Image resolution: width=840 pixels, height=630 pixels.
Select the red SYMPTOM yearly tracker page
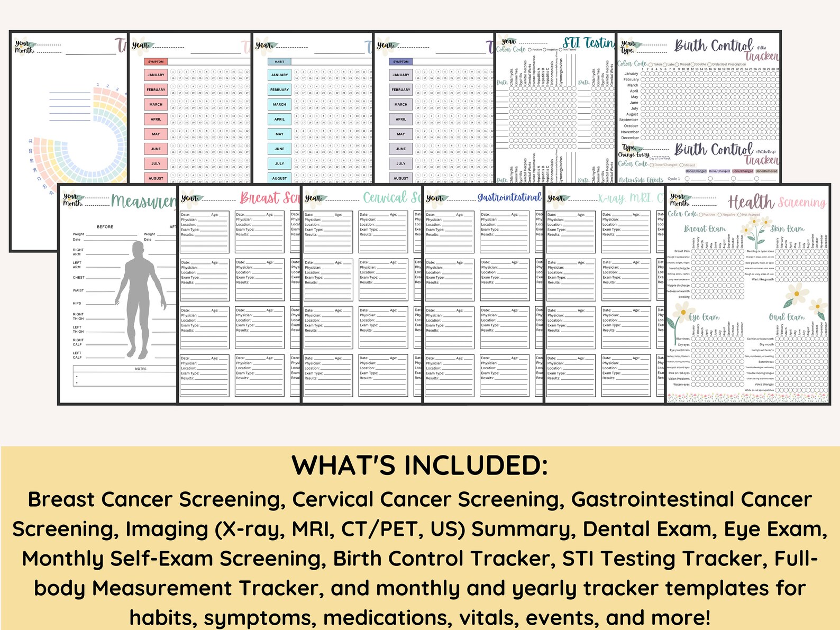(x=190, y=108)
